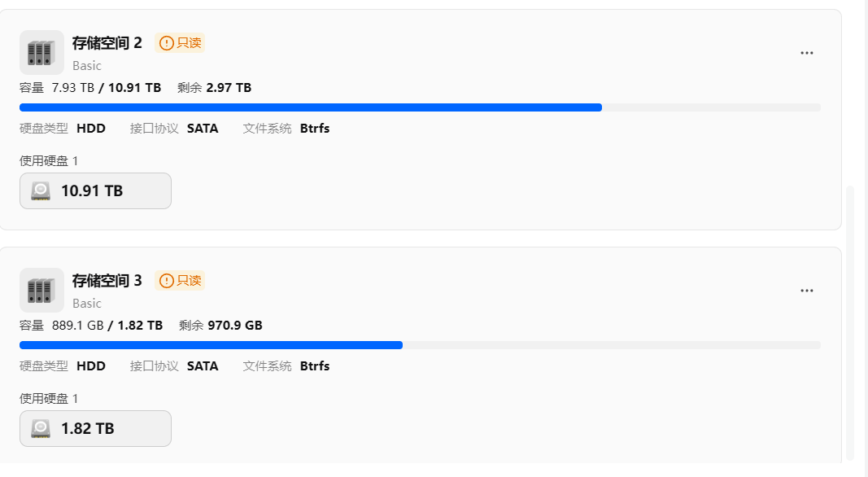Screen dimensions: 868x477
Task: Click the remaining 2.97 TB value
Action: coord(229,88)
